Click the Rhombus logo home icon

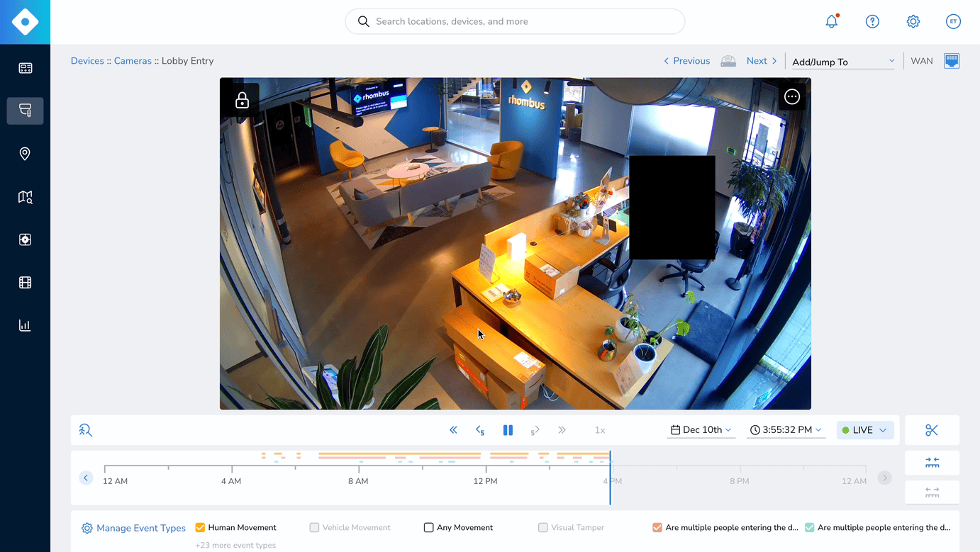click(25, 22)
